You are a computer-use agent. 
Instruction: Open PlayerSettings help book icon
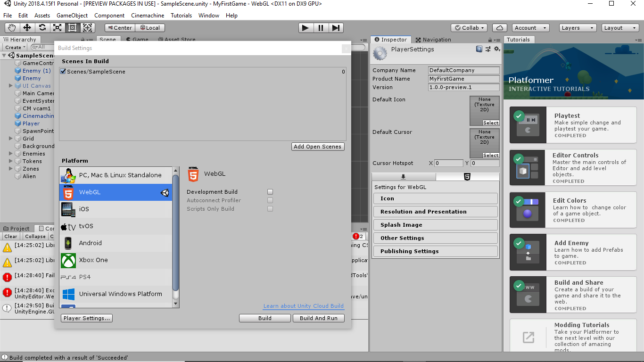pos(479,49)
